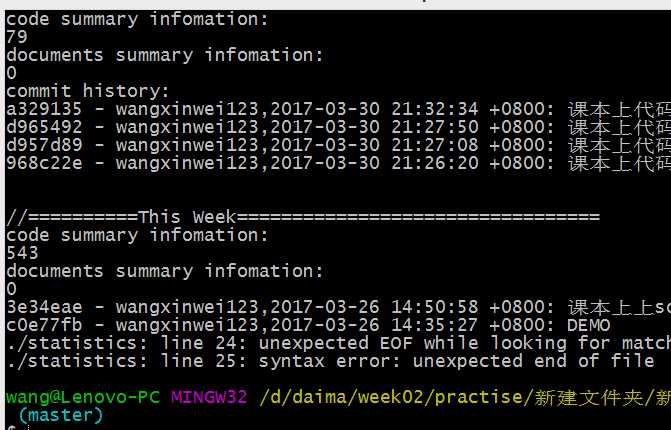Click the code summary count 543
The image size is (671, 430).
[x=22, y=253]
